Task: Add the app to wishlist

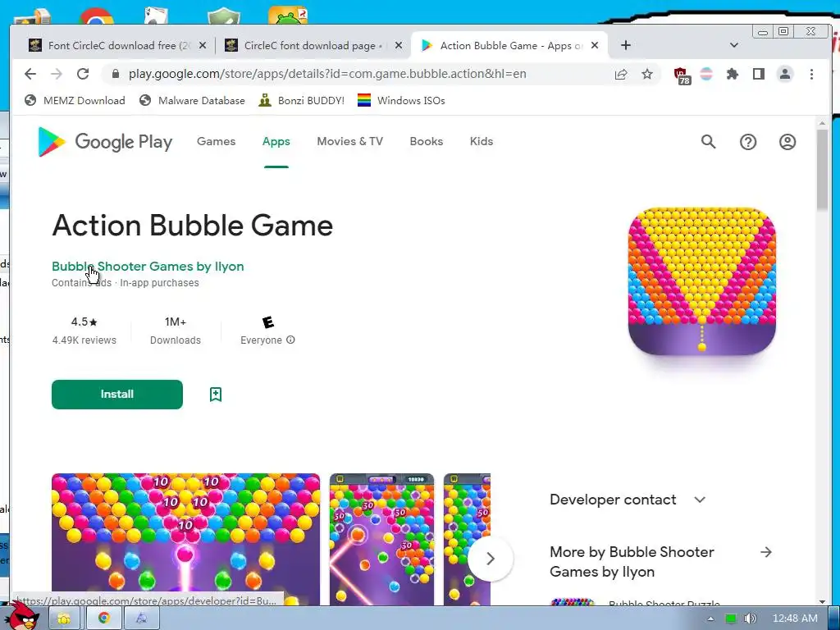Action: 216,395
